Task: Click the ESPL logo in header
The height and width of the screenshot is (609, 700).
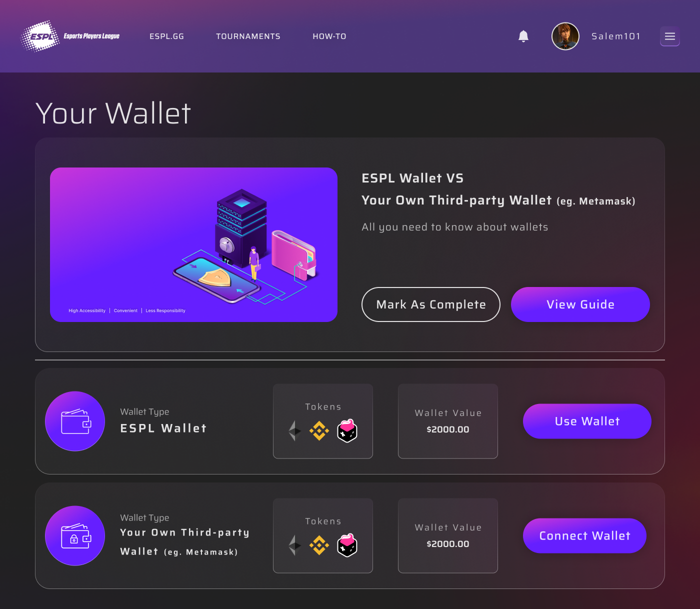Action: pos(69,36)
